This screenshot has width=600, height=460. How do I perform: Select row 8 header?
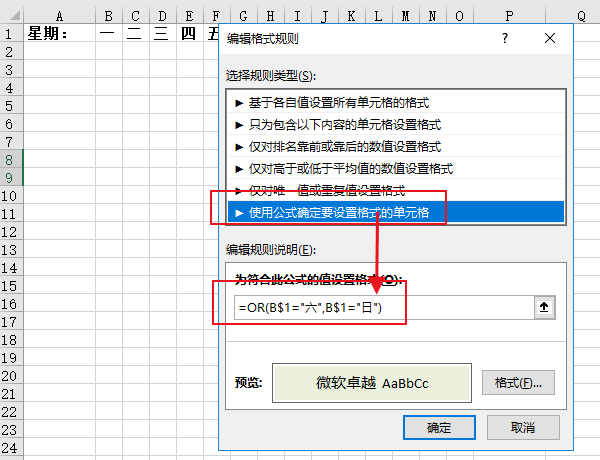[11, 160]
